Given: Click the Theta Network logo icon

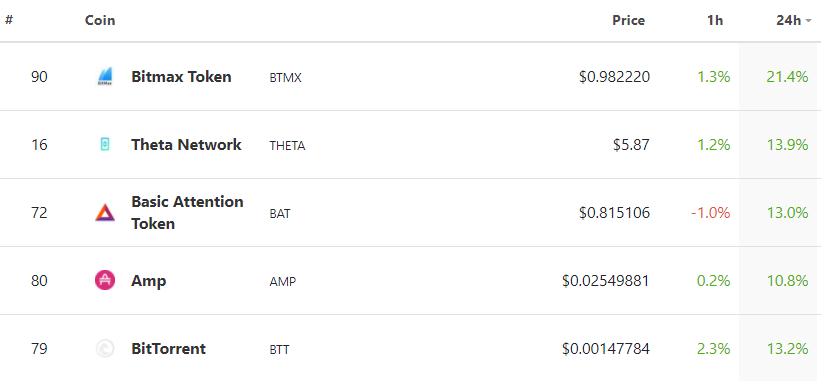Looking at the screenshot, I should pyautogui.click(x=105, y=144).
